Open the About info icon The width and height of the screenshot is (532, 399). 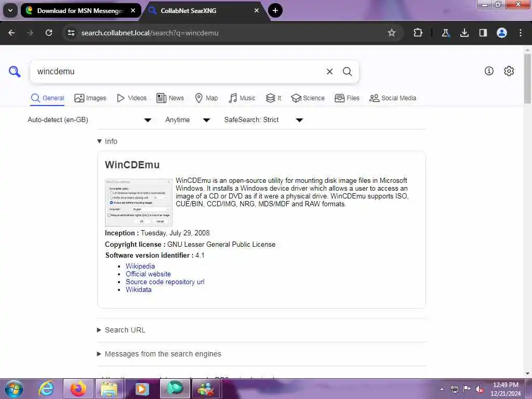click(x=489, y=71)
